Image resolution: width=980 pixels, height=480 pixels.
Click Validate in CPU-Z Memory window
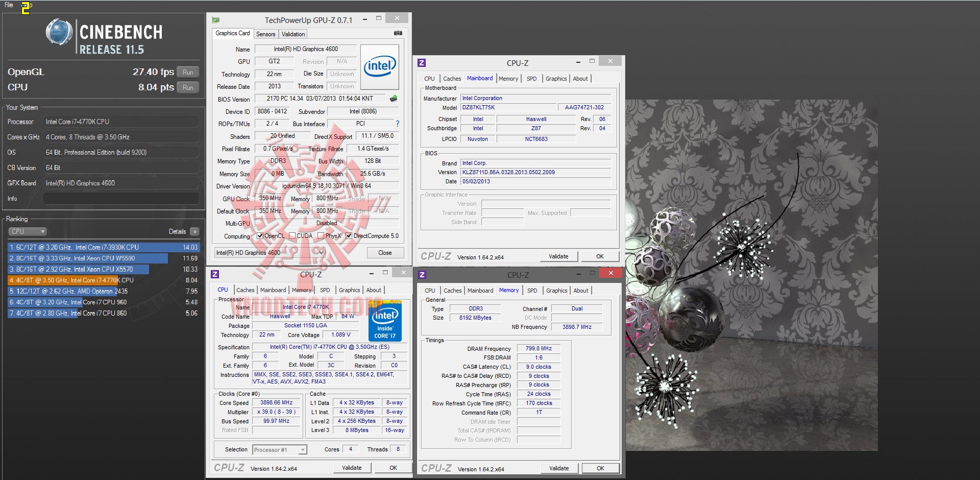[x=559, y=468]
